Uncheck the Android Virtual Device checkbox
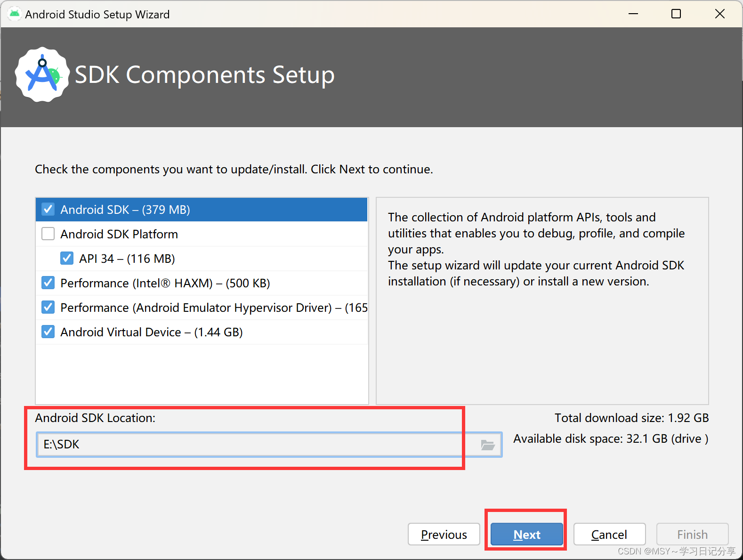 tap(48, 332)
